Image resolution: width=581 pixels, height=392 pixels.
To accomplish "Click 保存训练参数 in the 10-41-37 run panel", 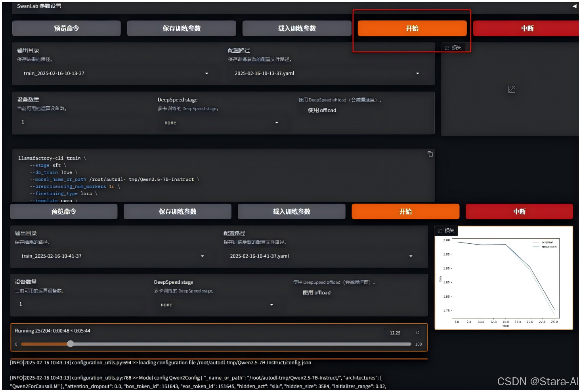I will point(178,212).
